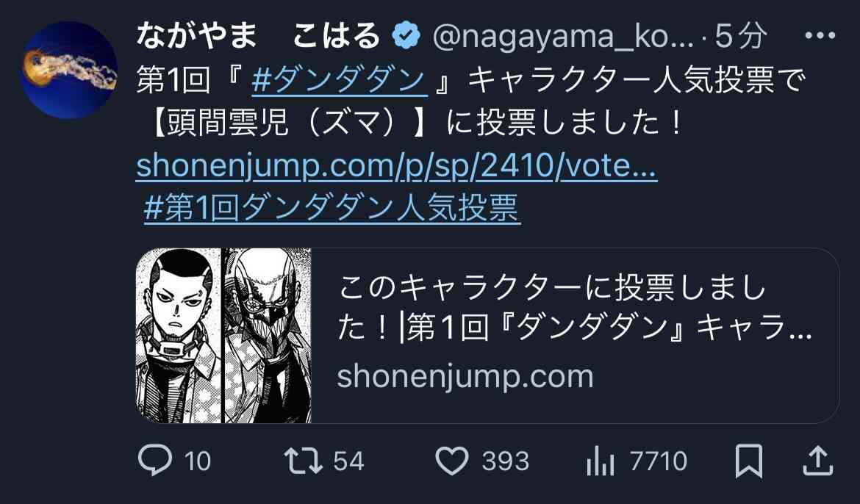Click the like count 393
This screenshot has height=504, width=860.
click(506, 461)
